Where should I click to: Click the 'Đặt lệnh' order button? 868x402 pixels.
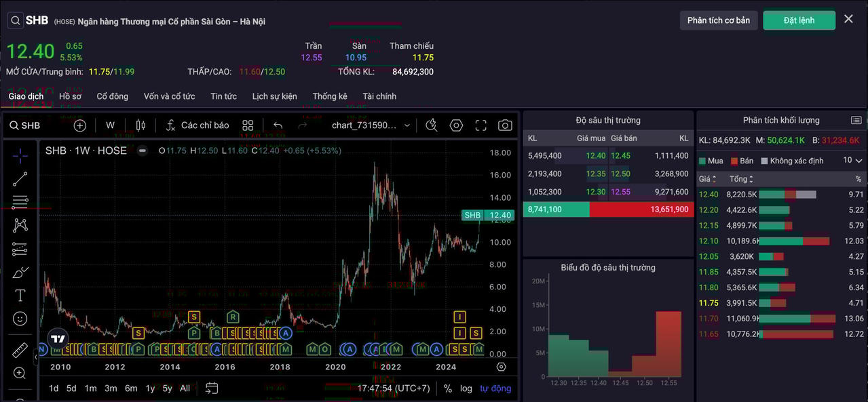[x=799, y=20]
